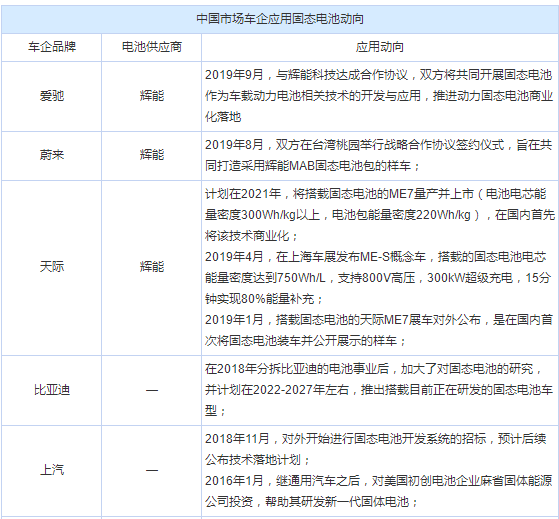Click line 钟实现80%能量补充
The image size is (559, 519).
(264, 299)
